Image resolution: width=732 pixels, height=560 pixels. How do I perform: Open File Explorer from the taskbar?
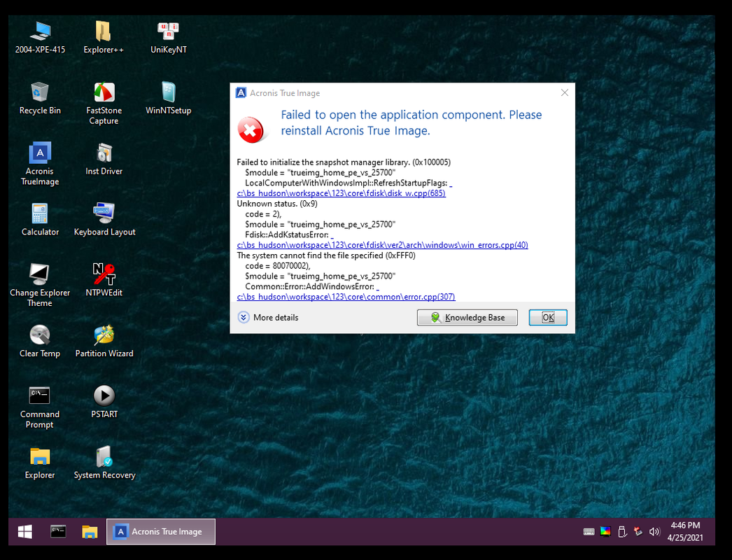90,531
